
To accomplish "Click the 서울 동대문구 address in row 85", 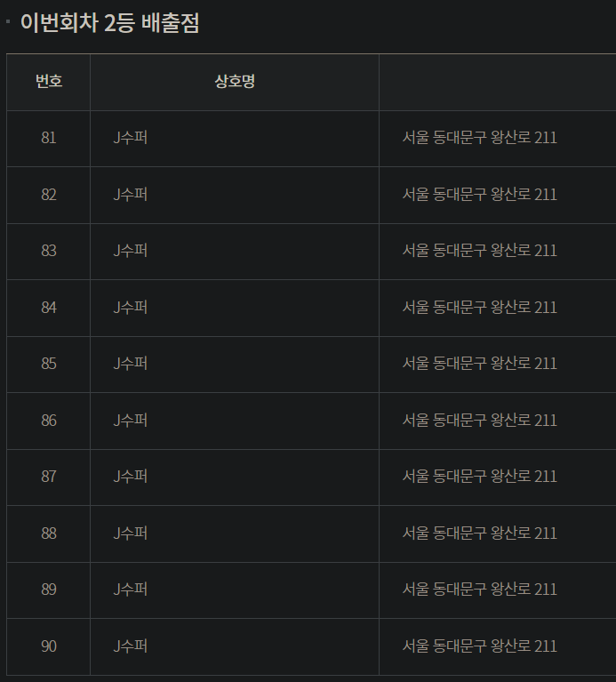I will [479, 364].
